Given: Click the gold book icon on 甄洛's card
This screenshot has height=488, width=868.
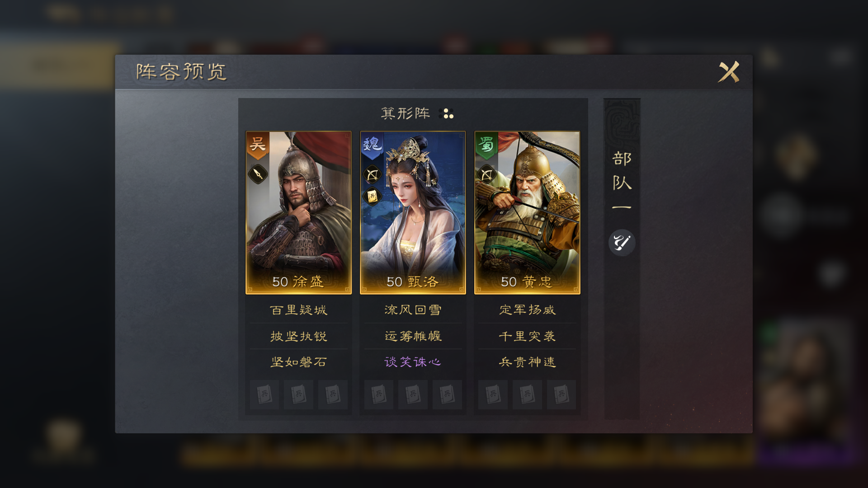Looking at the screenshot, I should coord(372,197).
